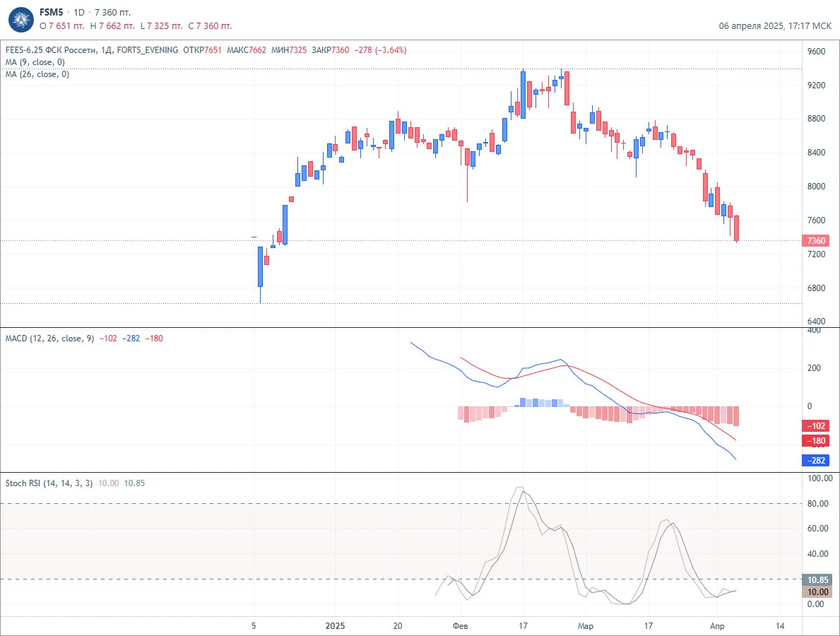Click the MACD (12, 26, close, 9) legend
Image resolution: width=840 pixels, height=636 pixels.
pos(50,338)
